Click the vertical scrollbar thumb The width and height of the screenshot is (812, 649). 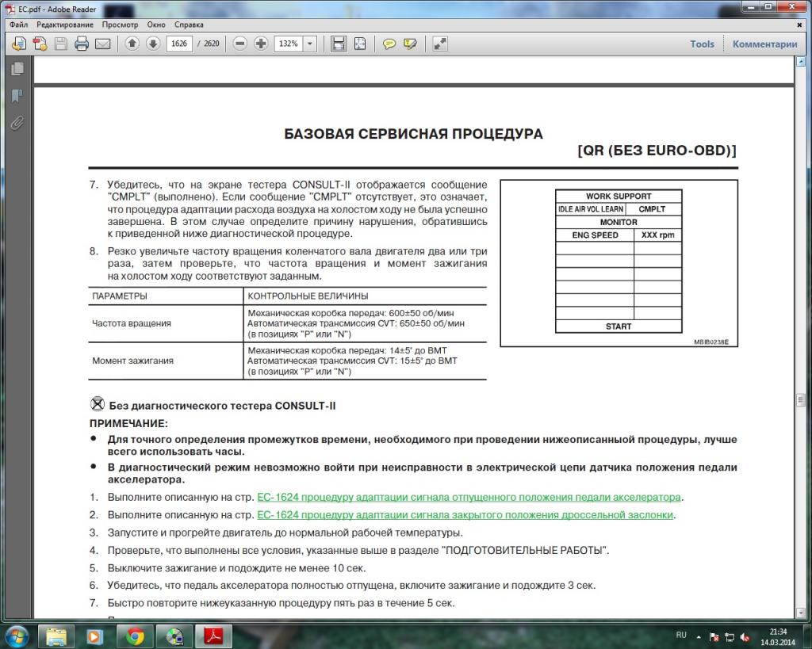pyautogui.click(x=801, y=399)
